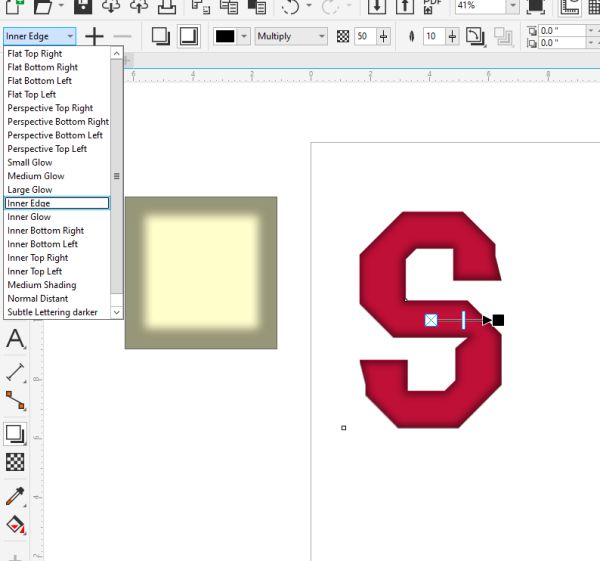The height and width of the screenshot is (561, 600).
Task: Choose Medium Shading preset
Action: pyautogui.click(x=57, y=285)
